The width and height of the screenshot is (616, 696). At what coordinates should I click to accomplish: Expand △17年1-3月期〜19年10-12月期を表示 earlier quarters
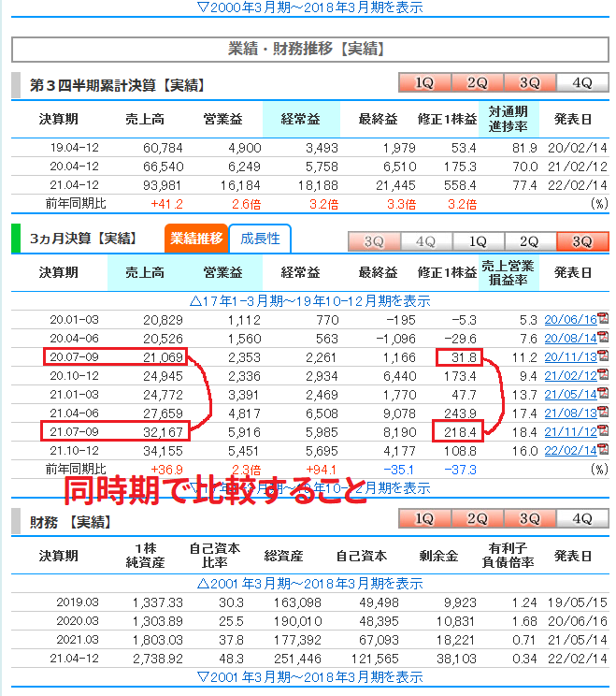(309, 301)
